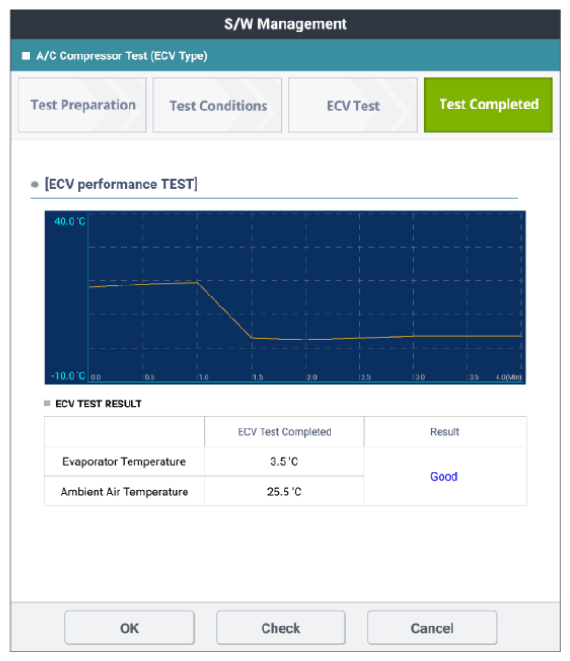Screen dimensions: 570x661
Task: Click the Evaporator Temperature row label
Action: point(124,462)
